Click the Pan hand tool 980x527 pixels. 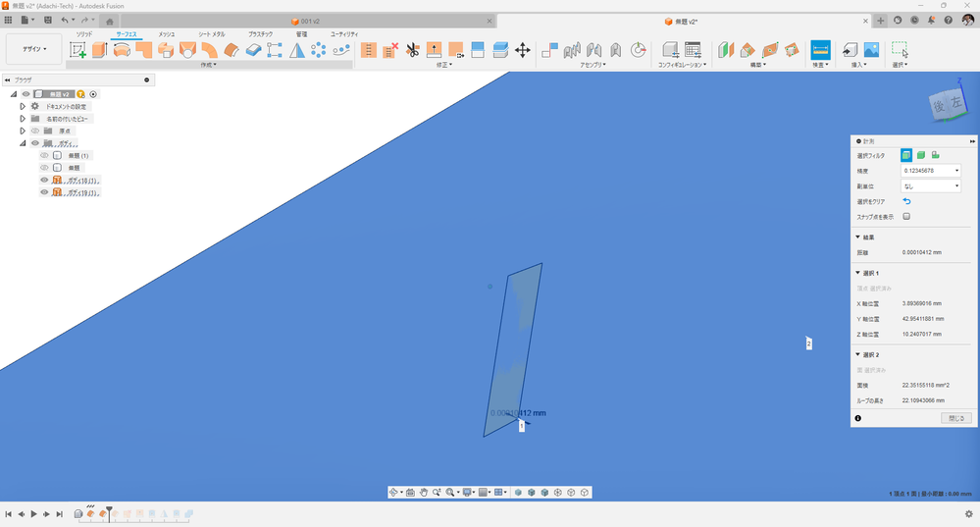(423, 493)
